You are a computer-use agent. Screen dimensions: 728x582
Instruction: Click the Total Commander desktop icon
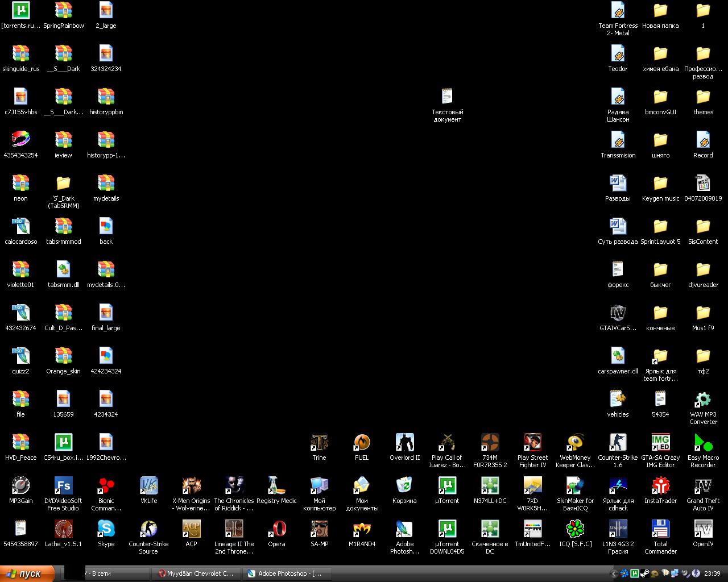660,529
